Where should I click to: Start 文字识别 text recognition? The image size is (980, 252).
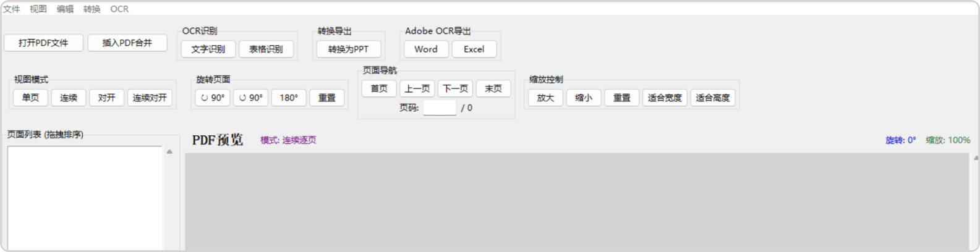pos(208,49)
